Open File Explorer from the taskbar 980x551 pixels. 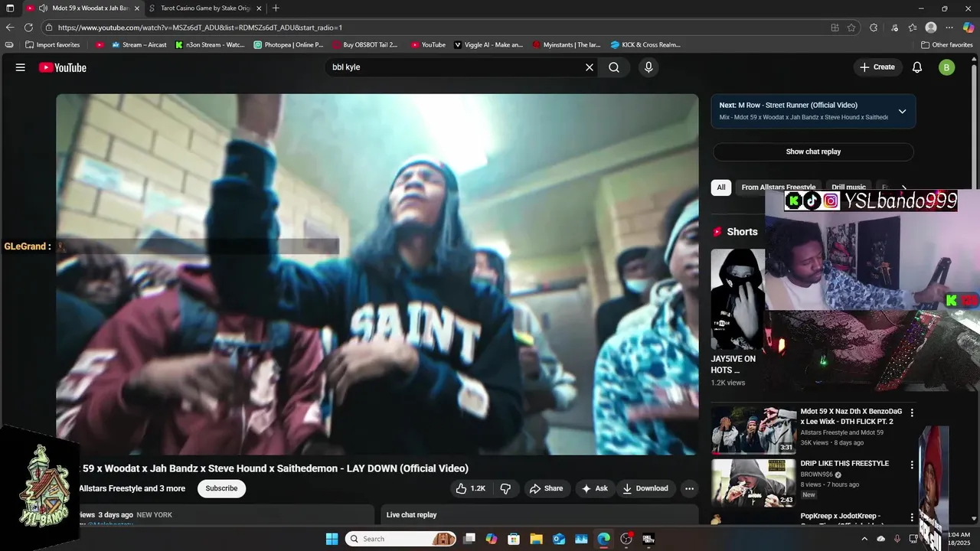pos(536,539)
